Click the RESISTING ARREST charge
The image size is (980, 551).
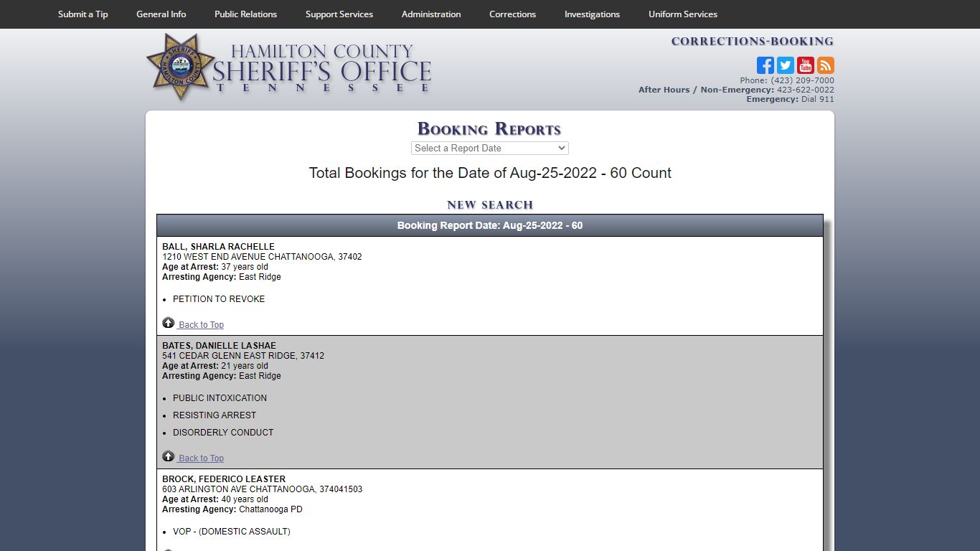tap(215, 415)
